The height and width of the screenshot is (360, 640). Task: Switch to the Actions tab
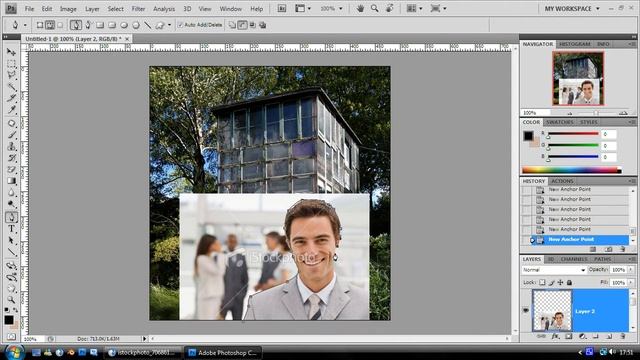(x=562, y=181)
